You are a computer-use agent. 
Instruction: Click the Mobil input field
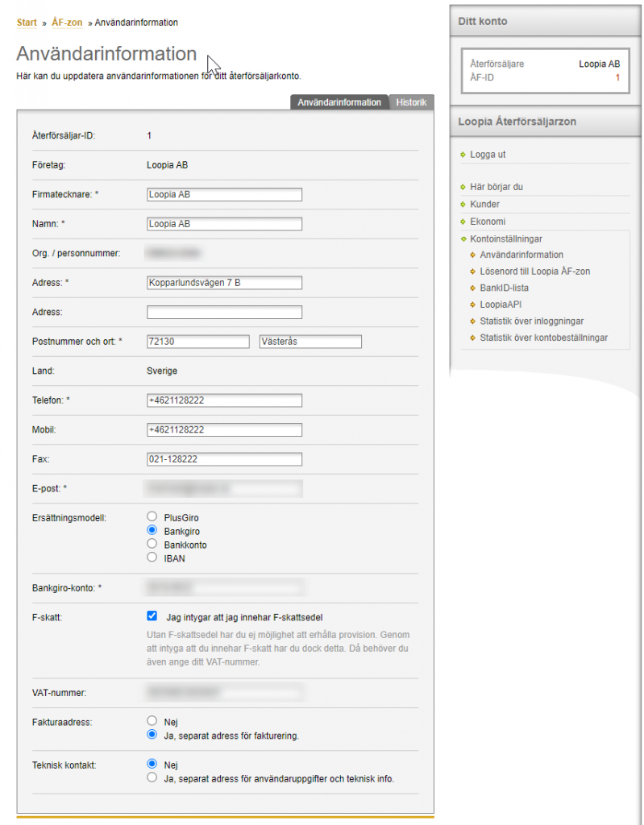(224, 430)
